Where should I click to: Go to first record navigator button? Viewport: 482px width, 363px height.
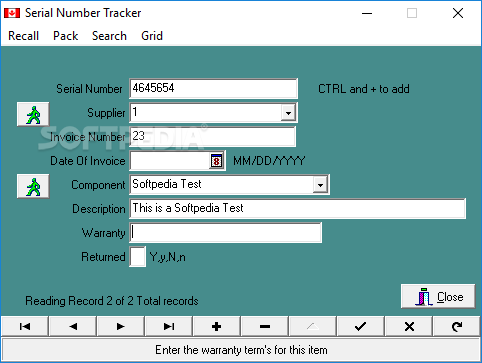pos(25,326)
